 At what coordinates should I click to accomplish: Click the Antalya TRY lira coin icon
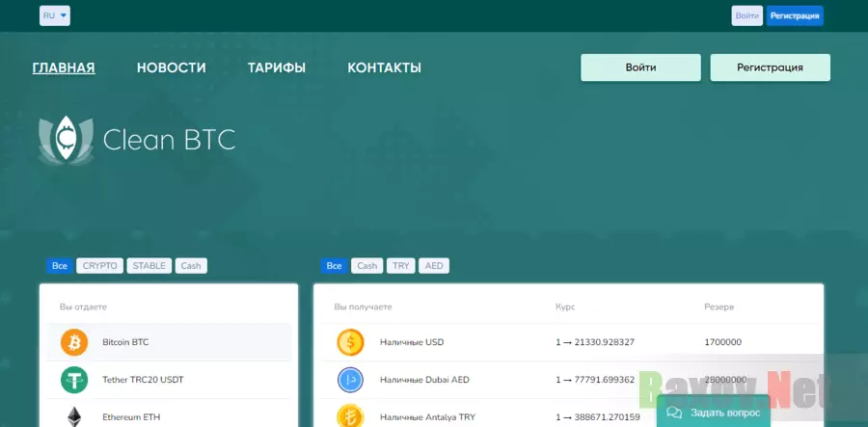click(x=350, y=416)
